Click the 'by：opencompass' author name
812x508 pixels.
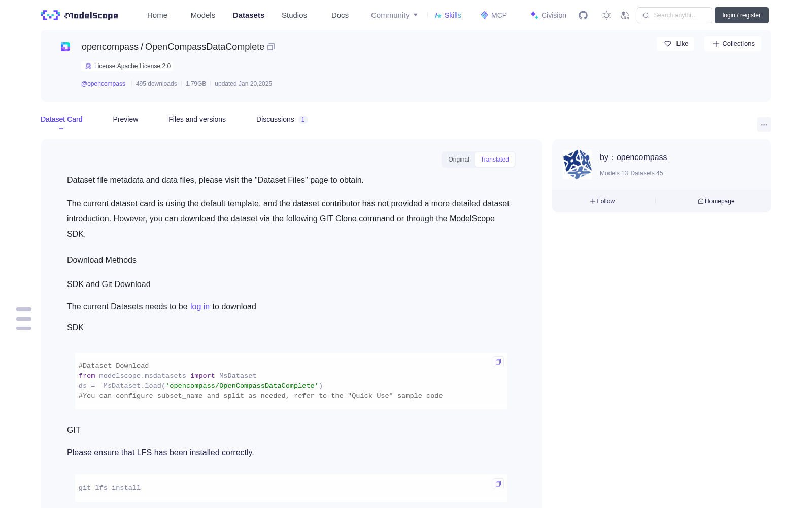(633, 157)
